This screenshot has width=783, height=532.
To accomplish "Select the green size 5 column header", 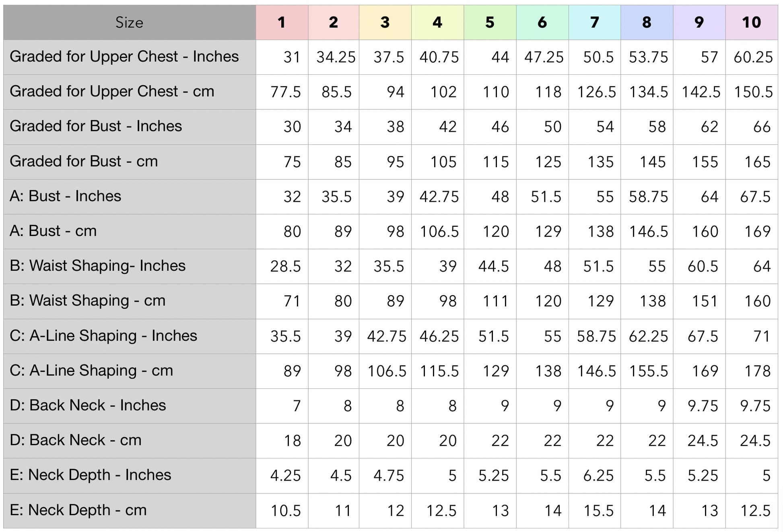I will [x=490, y=23].
